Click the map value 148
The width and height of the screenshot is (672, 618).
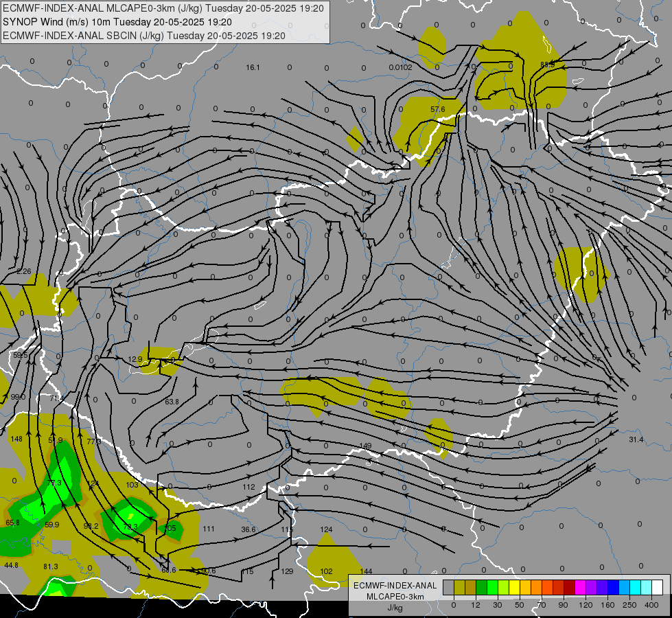(16, 439)
